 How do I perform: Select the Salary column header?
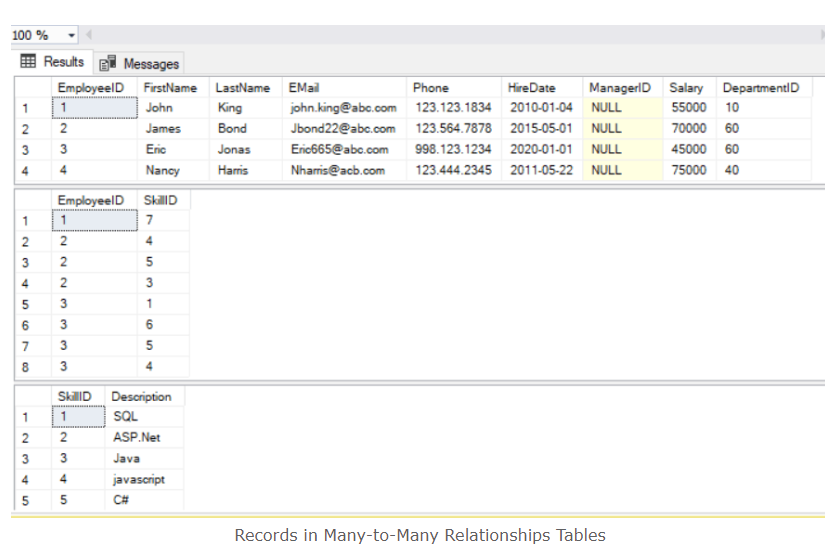point(686,88)
